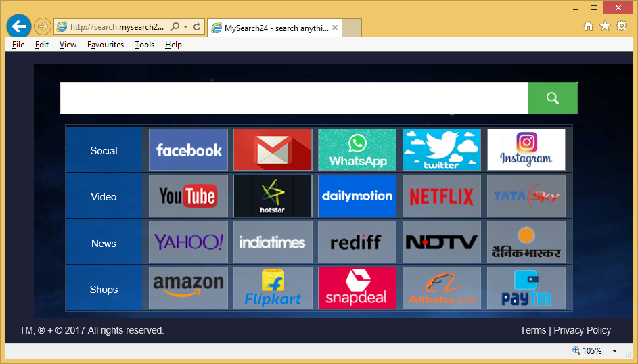Refresh the page in address bar

point(197,27)
